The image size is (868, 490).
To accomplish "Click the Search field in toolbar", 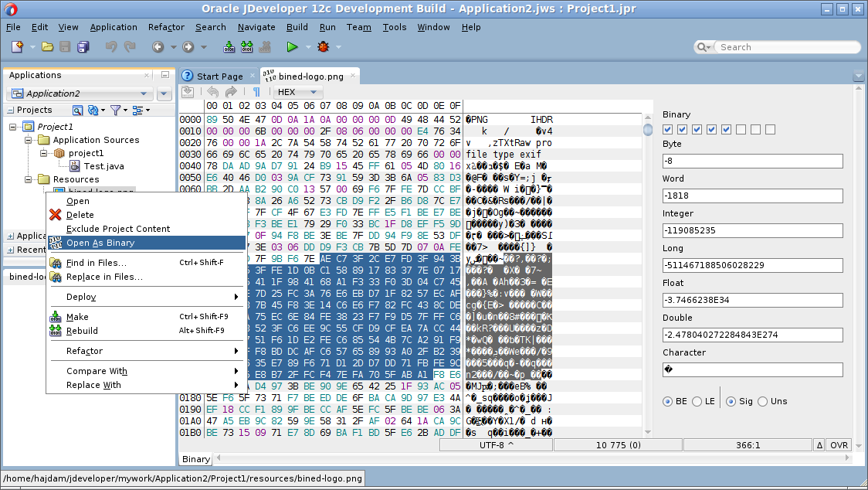I will pos(788,47).
